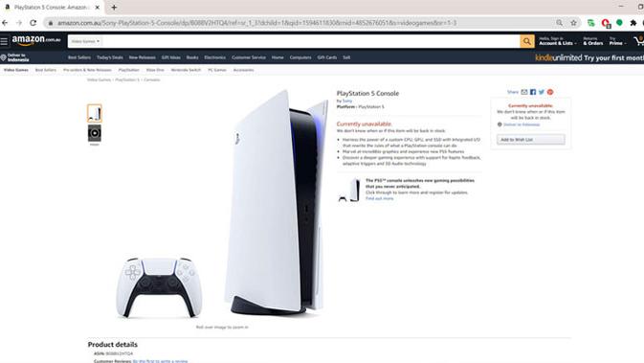Open PC Games in subnav
This screenshot has height=363, width=644.
(217, 70)
